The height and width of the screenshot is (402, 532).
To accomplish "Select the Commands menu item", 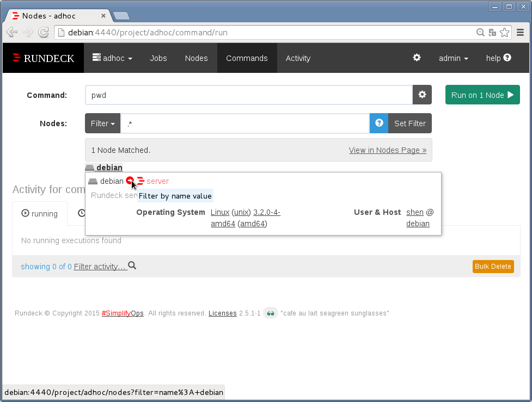I will point(247,58).
